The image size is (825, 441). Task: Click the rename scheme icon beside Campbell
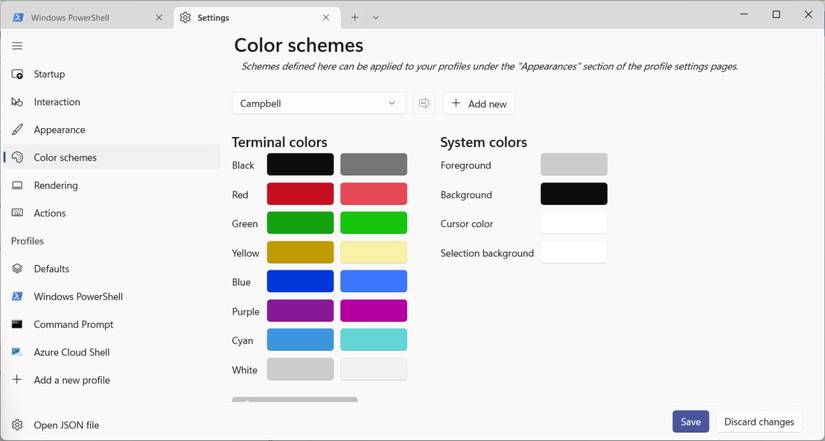click(x=424, y=104)
